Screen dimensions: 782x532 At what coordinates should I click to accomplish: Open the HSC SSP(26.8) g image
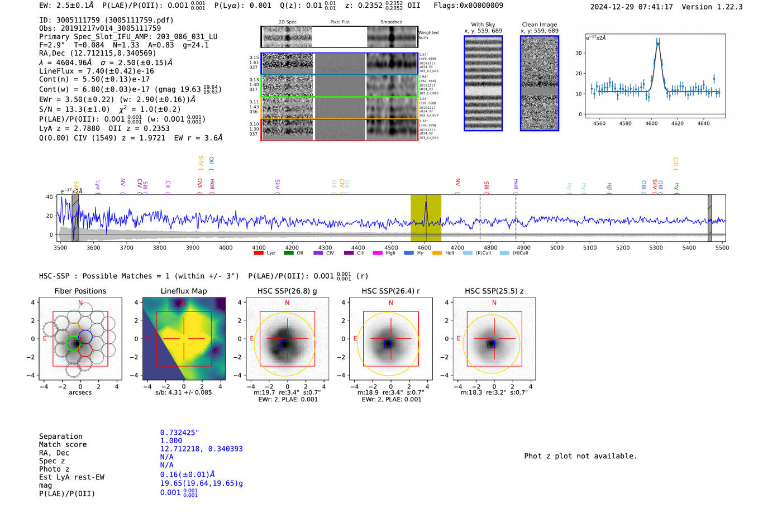click(x=287, y=339)
